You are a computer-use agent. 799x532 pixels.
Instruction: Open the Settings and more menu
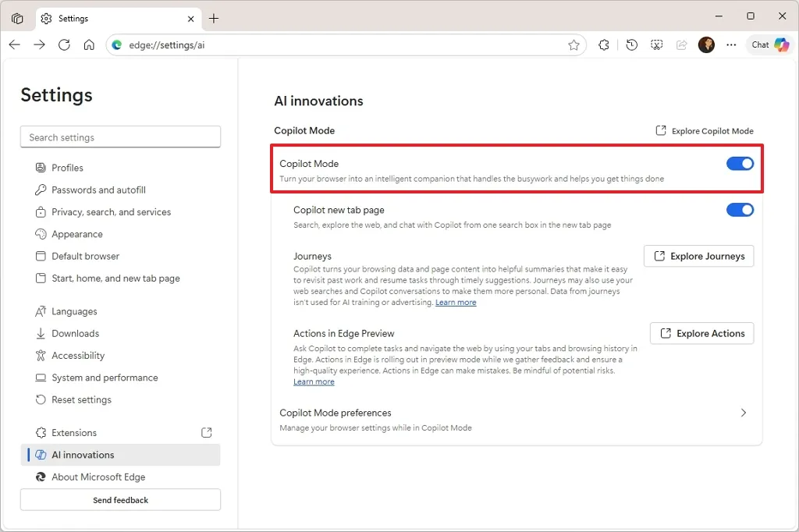731,44
